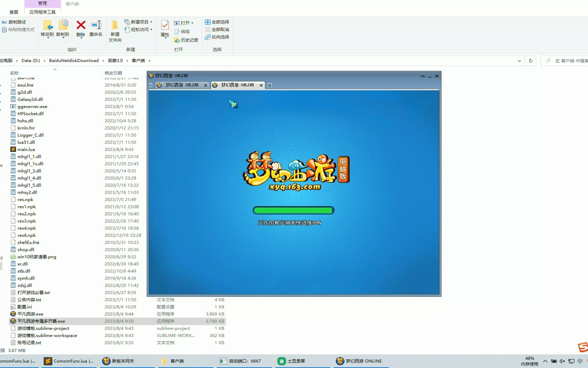Open Properties (属性) checkmark icon
Screen dimensions: 588x368
pos(165,25)
